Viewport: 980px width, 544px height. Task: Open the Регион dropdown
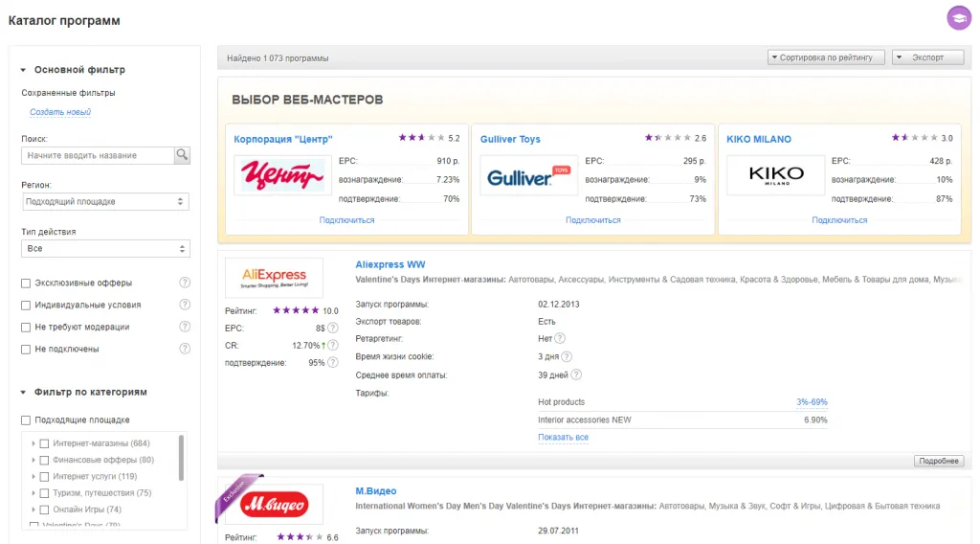click(x=105, y=201)
